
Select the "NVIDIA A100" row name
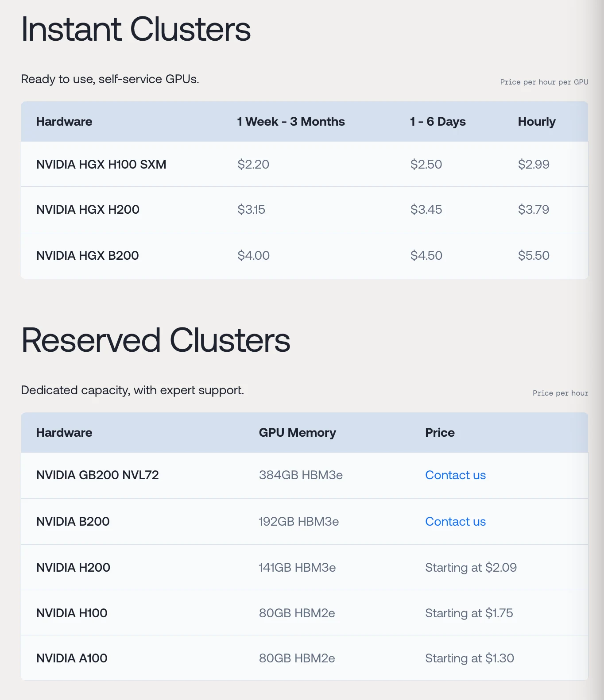click(x=72, y=658)
